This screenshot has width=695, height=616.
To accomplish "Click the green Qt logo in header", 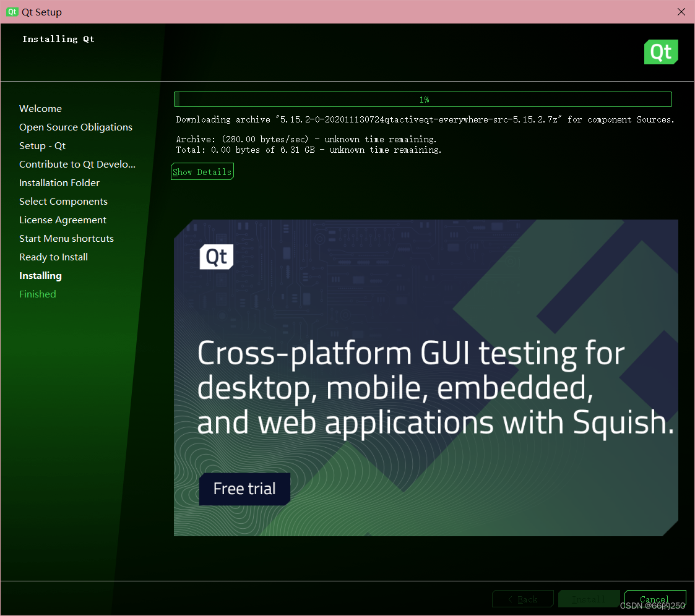I will click(x=661, y=52).
